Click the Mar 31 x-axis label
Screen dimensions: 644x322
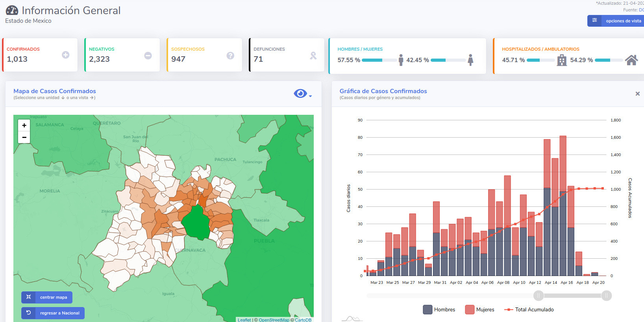[440, 283]
